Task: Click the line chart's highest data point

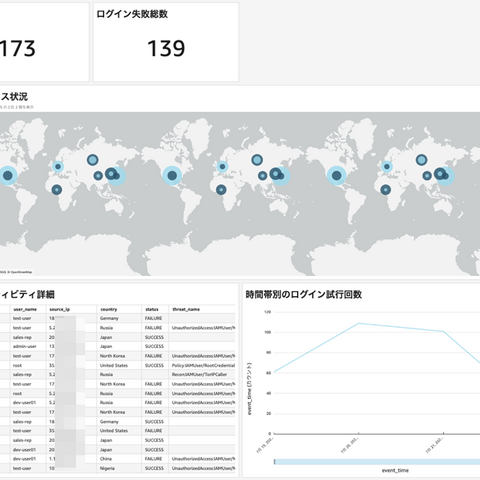Action: pyautogui.click(x=359, y=323)
